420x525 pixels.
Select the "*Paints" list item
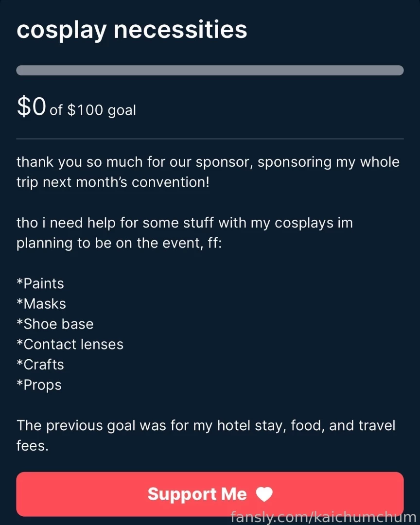pyautogui.click(x=40, y=283)
